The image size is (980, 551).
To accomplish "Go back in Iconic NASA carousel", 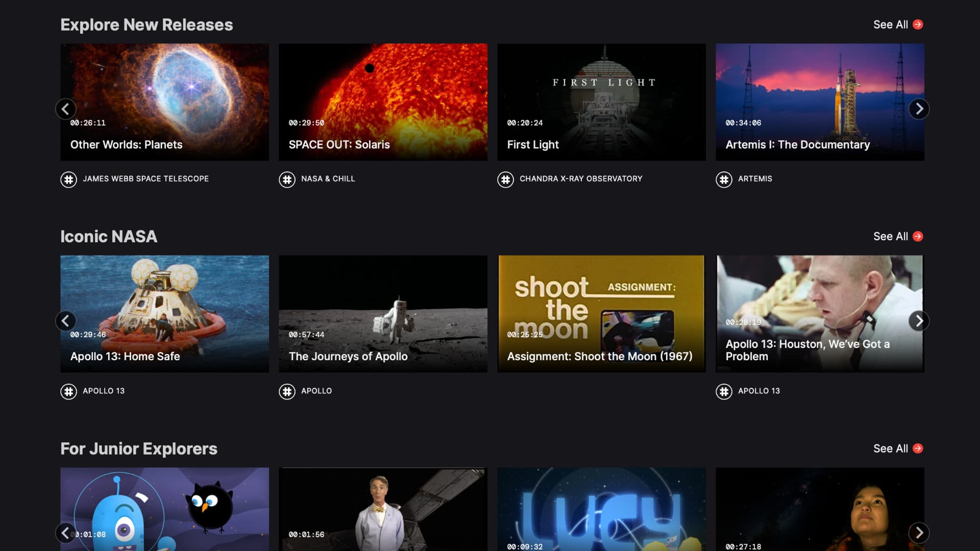I will (65, 321).
